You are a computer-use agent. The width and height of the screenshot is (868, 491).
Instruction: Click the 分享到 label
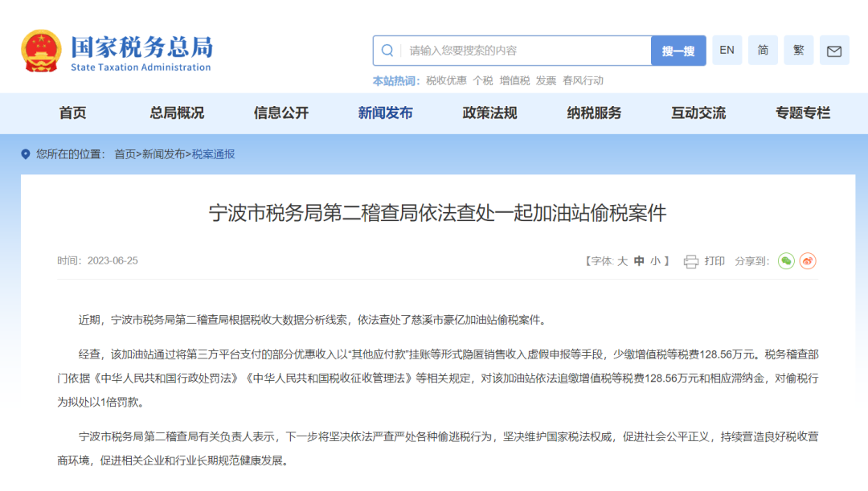coord(751,261)
